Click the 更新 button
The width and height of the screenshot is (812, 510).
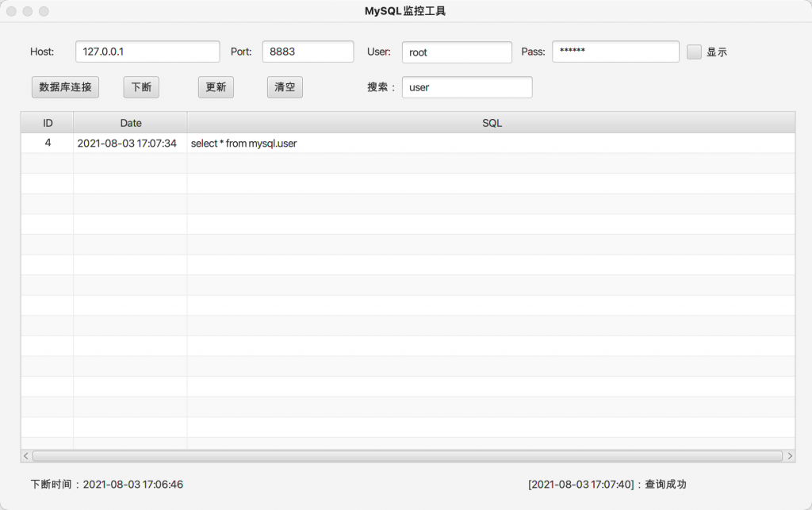coord(216,87)
